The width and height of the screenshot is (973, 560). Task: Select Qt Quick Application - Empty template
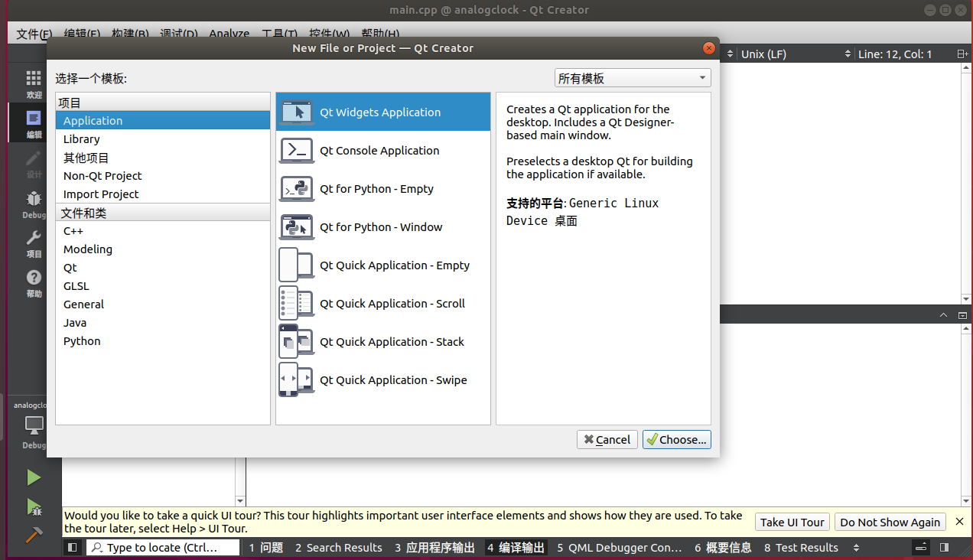tap(383, 265)
